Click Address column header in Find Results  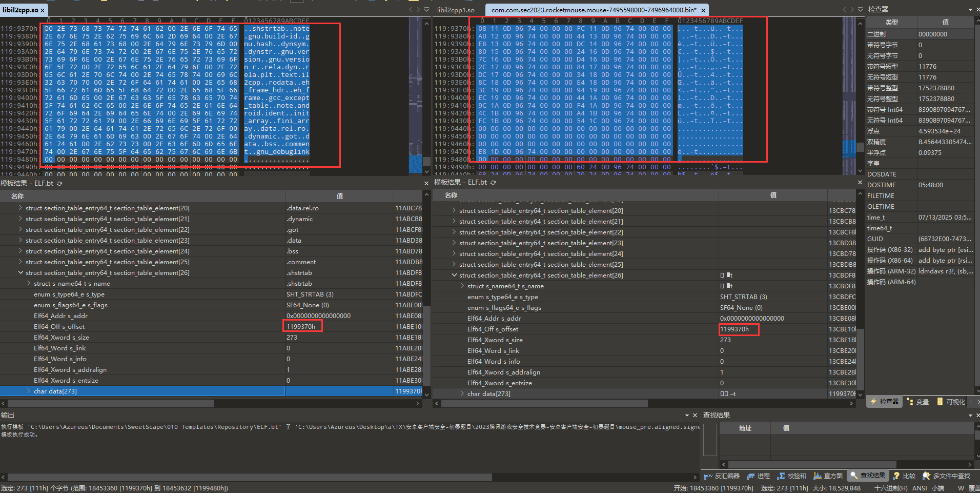pyautogui.click(x=745, y=428)
